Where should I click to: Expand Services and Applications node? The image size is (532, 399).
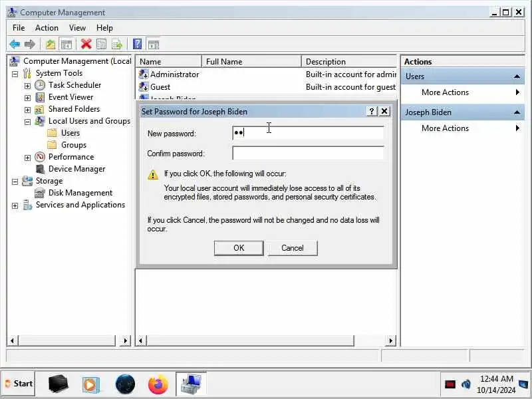15,205
